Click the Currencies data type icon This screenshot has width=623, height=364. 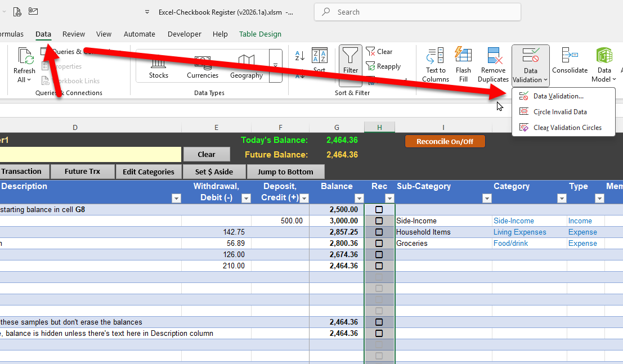tap(203, 63)
